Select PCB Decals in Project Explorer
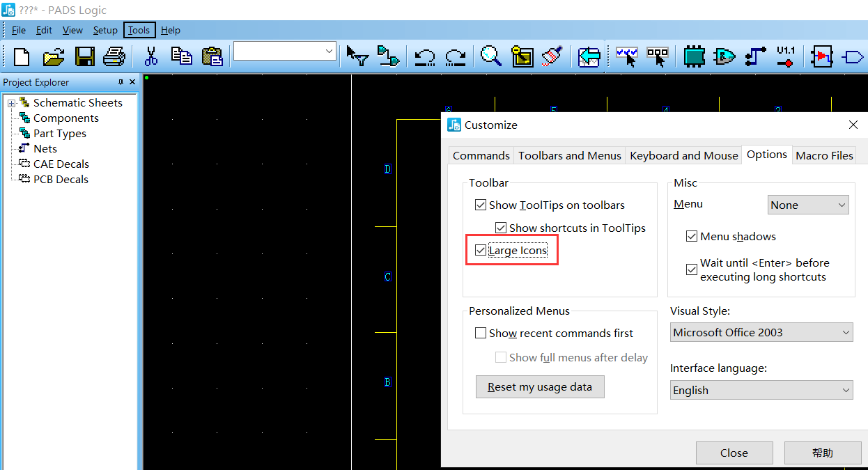This screenshot has height=470, width=868. tap(61, 180)
